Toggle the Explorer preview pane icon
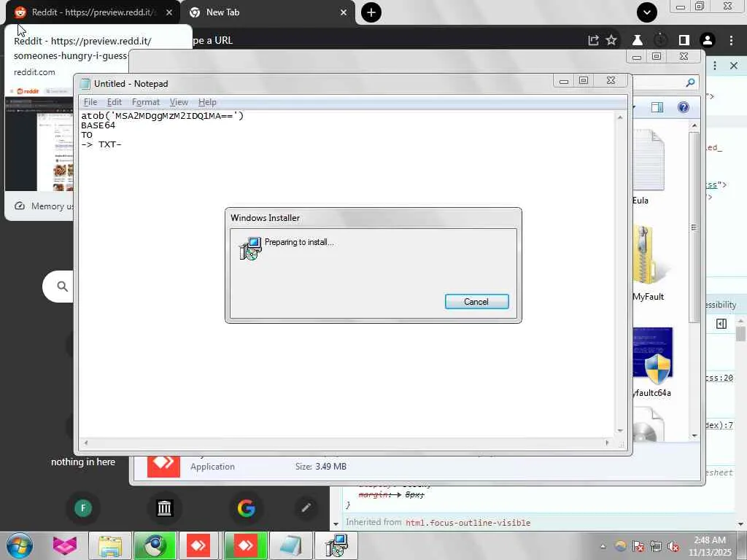The width and height of the screenshot is (747, 560). pyautogui.click(x=657, y=107)
